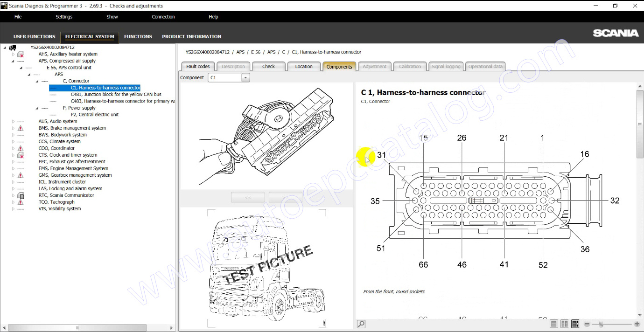Select C481 junction block tree item

[x=116, y=95]
